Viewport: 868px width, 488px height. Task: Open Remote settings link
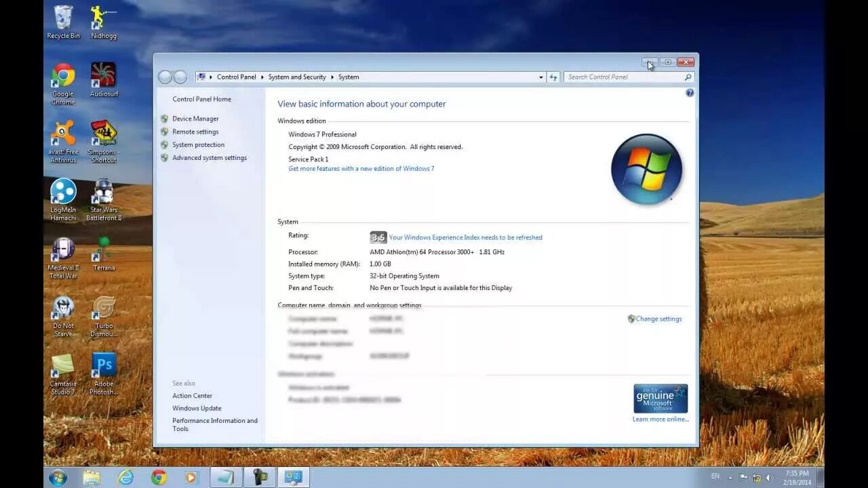point(195,131)
